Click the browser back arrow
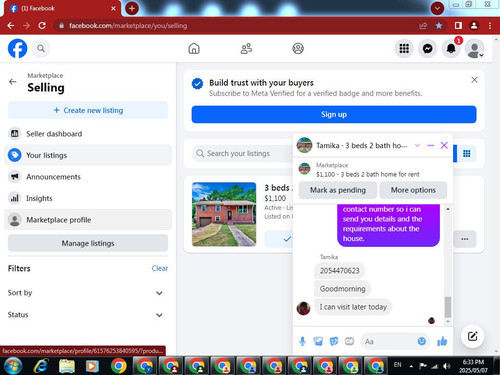Screen dimensions: 500x375 click(x=11, y=26)
